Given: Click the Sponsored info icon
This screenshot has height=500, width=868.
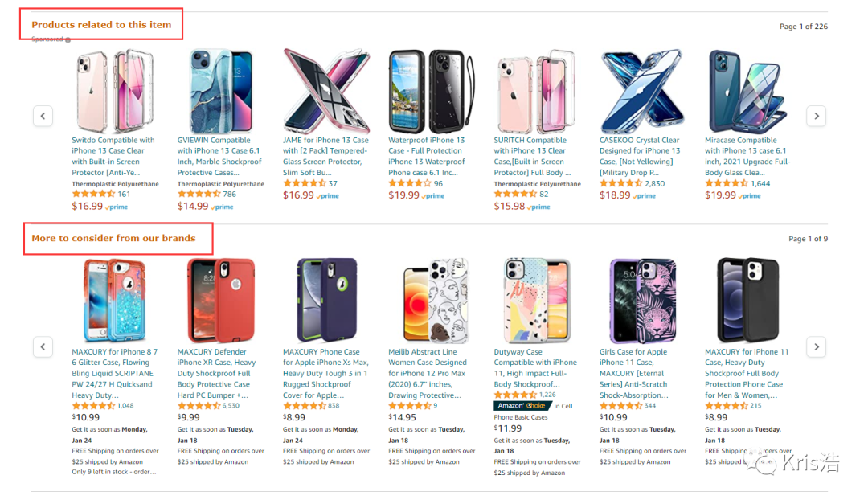Looking at the screenshot, I should click(x=68, y=39).
